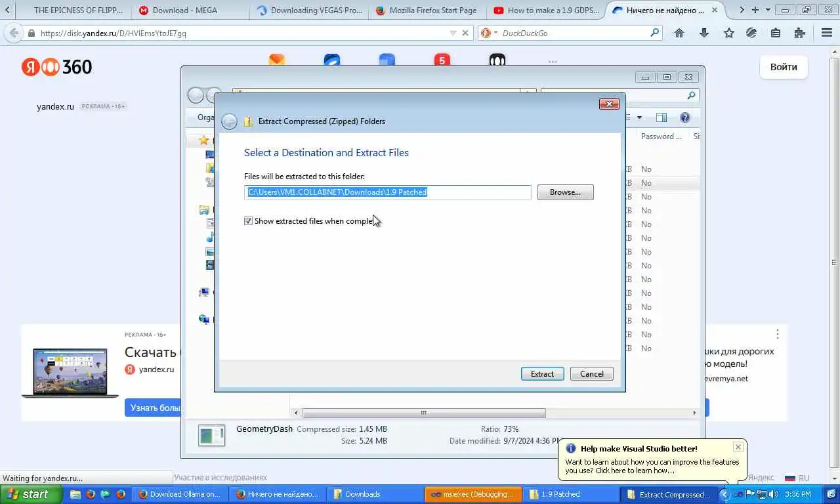Viewport: 840px width, 504px height.
Task: Click the 'Help make Visual Studio better!' balloon text
Action: click(x=639, y=449)
